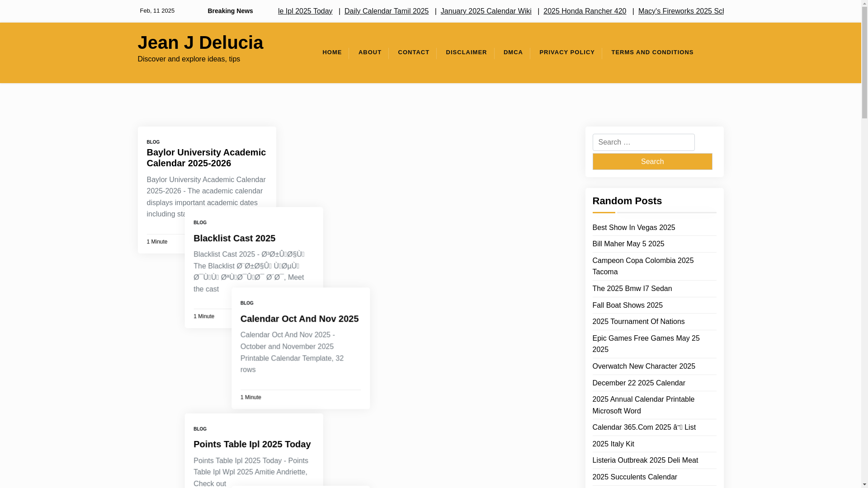This screenshot has width=868, height=488.
Task: Click the Search button
Action: point(652,161)
